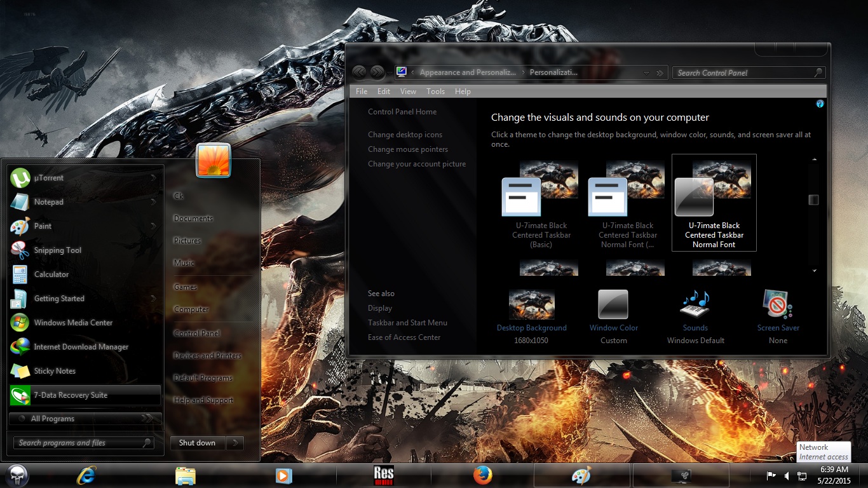Open Documents from Start menu
868x488 pixels.
pos(193,219)
